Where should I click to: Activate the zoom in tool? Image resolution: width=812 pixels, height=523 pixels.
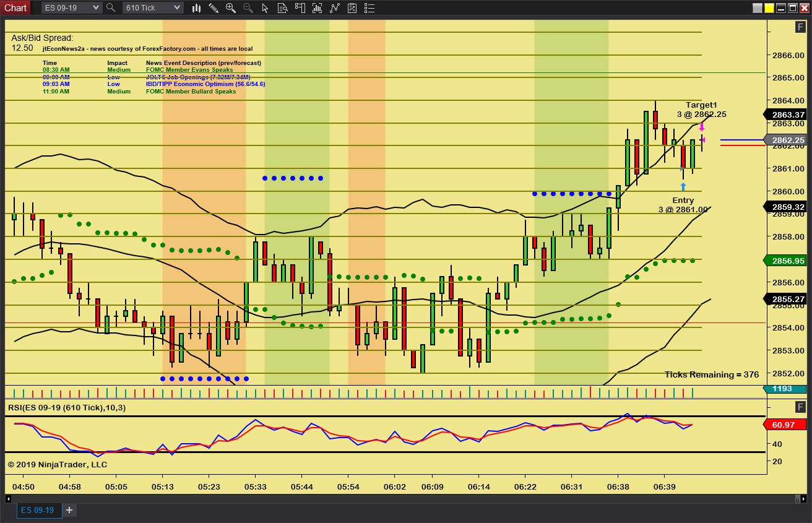tap(231, 8)
